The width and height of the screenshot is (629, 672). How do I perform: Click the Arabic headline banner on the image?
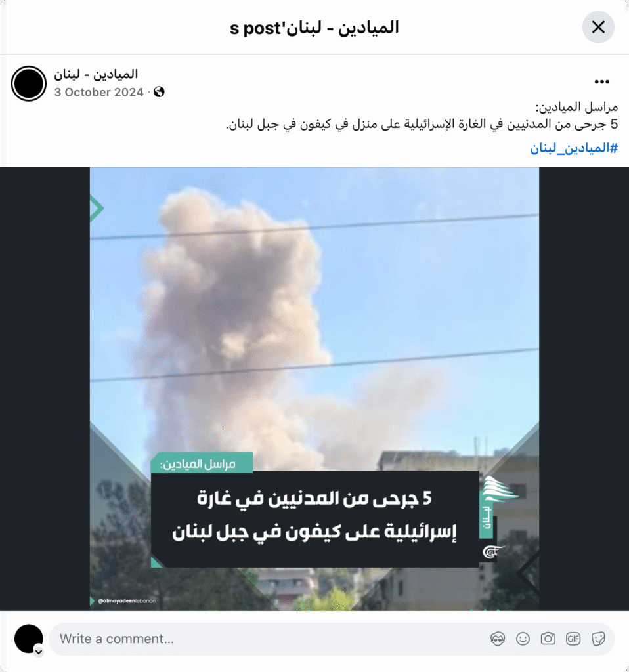[314, 518]
